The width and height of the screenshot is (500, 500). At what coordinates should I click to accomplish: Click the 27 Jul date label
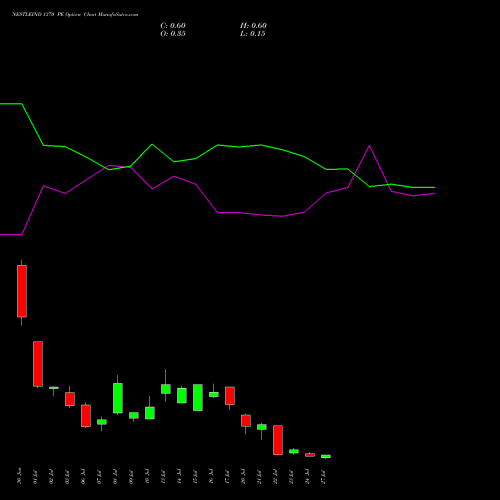point(323,477)
